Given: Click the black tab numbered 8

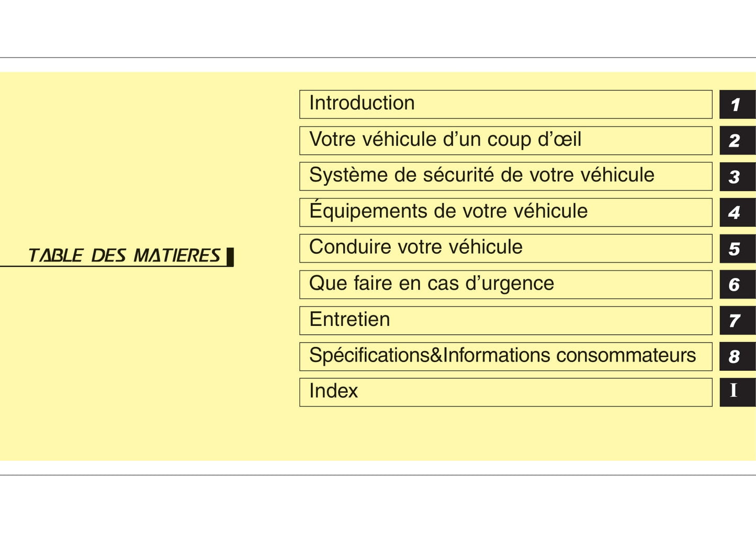Looking at the screenshot, I should click(737, 356).
